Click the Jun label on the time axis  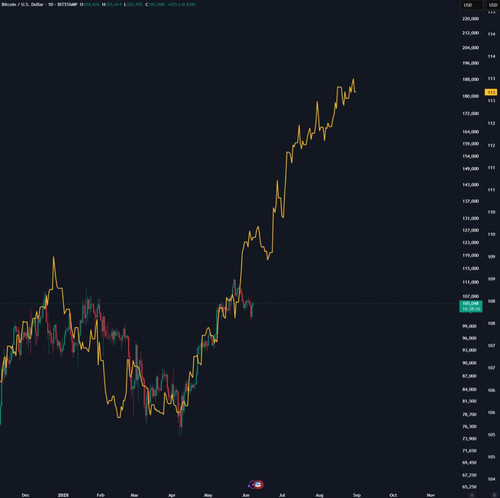click(x=246, y=495)
